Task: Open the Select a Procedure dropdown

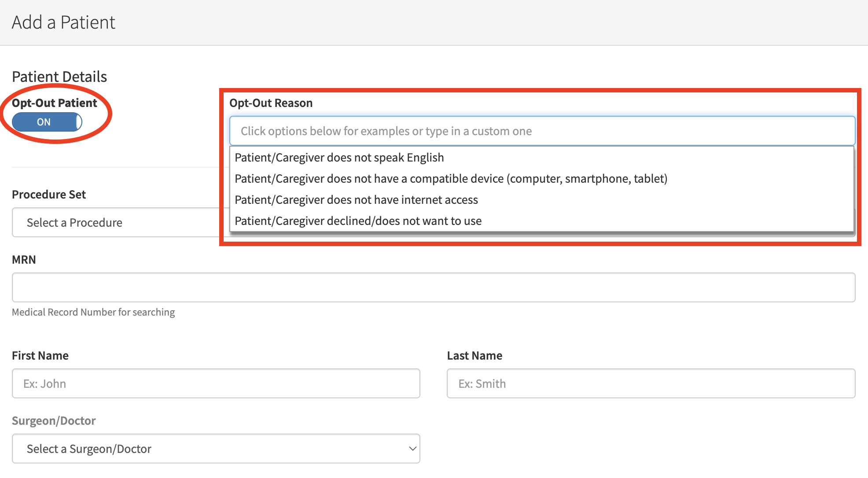Action: point(115,223)
